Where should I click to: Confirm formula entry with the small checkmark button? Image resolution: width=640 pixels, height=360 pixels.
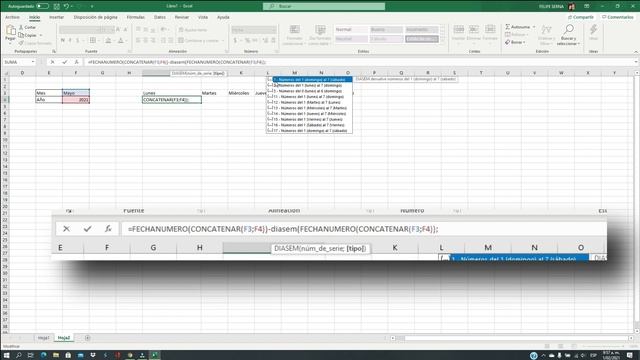click(64, 62)
